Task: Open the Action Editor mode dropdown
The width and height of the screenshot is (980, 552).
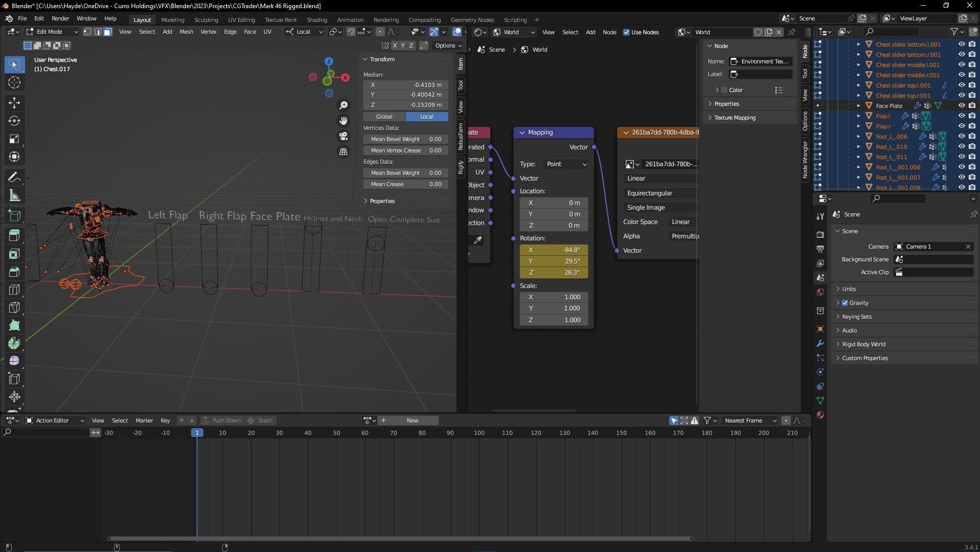Action: (55, 421)
